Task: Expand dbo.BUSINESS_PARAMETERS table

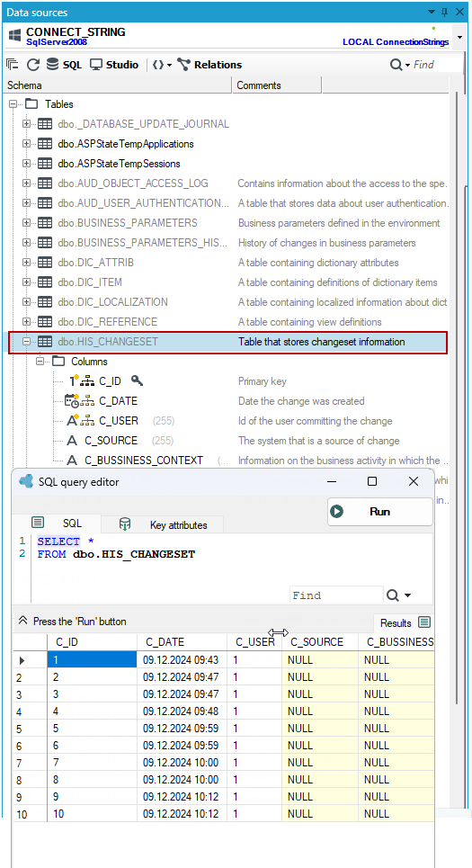Action: coord(26,223)
